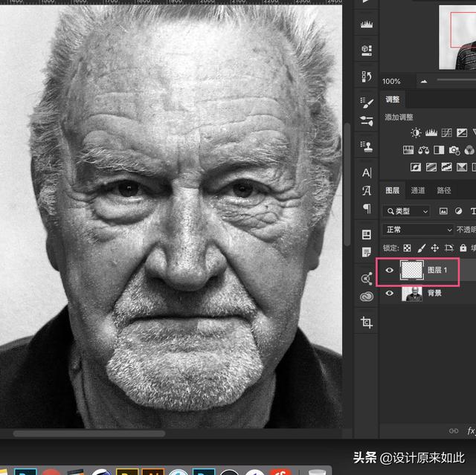Select the 调整 panel tab
The width and height of the screenshot is (476, 475).
[393, 100]
